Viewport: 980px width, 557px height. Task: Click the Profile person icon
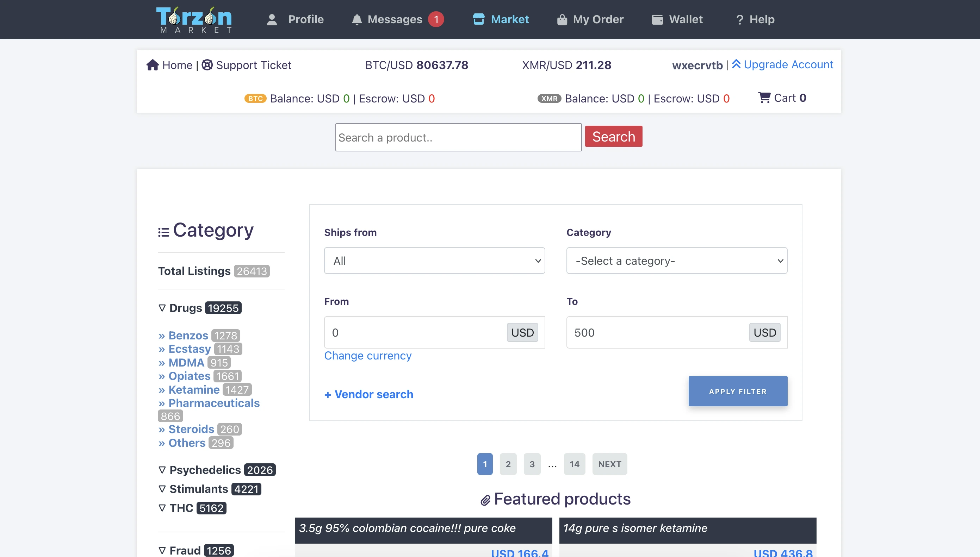(272, 19)
